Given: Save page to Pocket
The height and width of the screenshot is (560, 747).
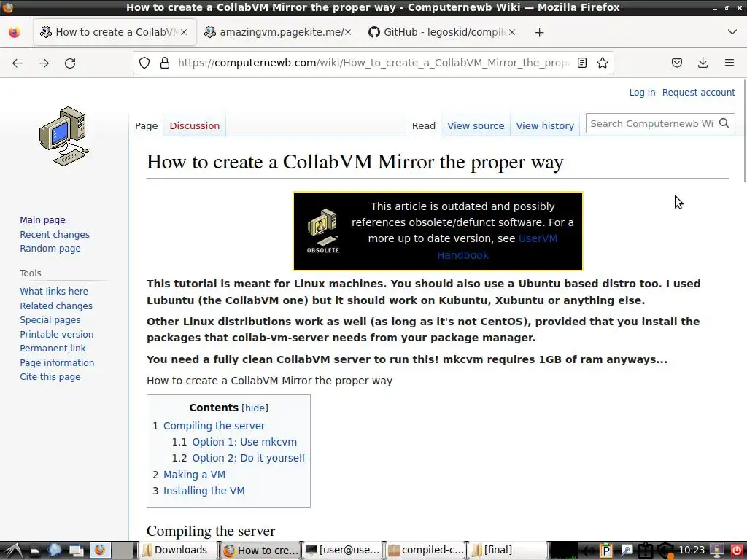Looking at the screenshot, I should click(676, 63).
